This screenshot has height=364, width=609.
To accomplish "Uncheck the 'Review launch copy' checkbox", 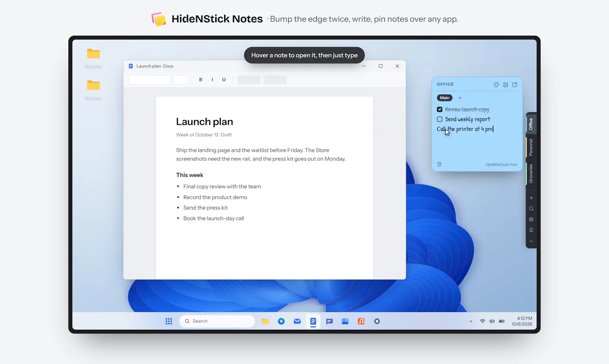I will point(440,109).
